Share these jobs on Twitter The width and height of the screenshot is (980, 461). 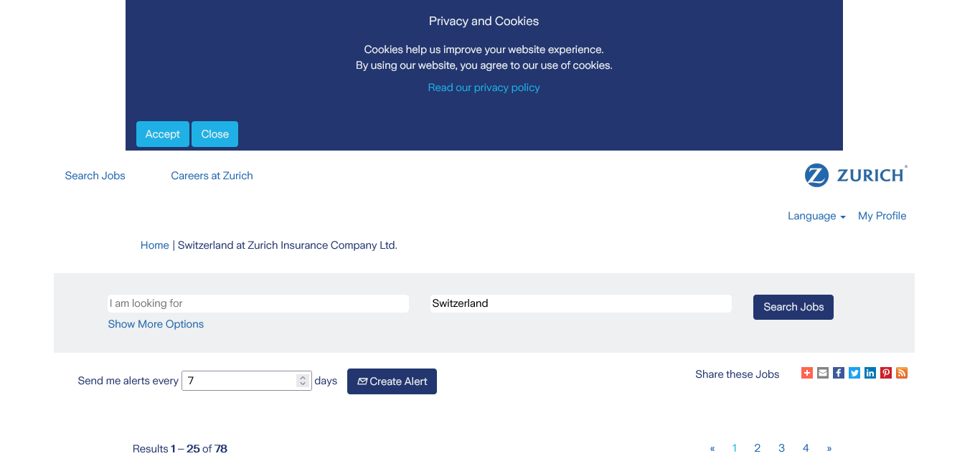(854, 373)
